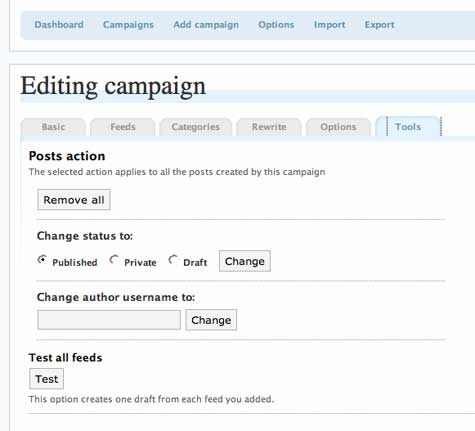Switch to the Basic tab
Image resolution: width=475 pixels, height=431 pixels.
point(53,127)
